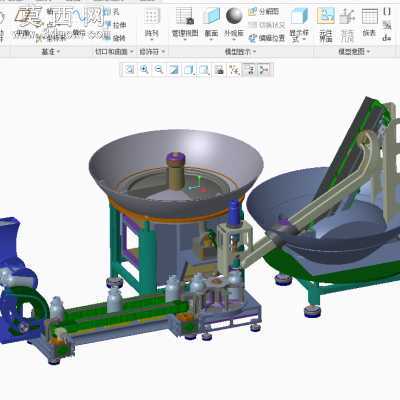Screen dimensions: 400x400
Task: Click Exploded View (分解图)
Action: click(x=264, y=12)
